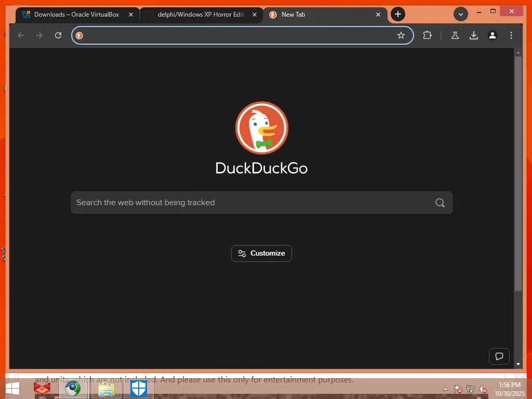
Task: Go forward using the browser forward arrow
Action: (39, 35)
